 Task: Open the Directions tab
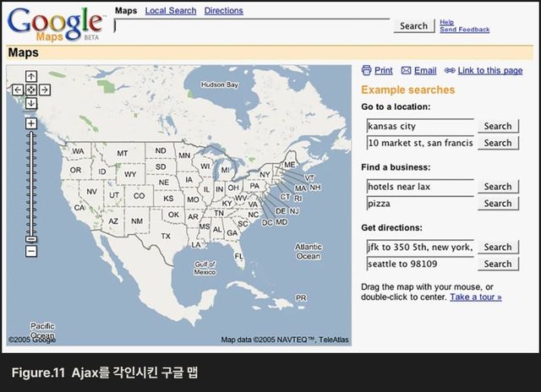(x=223, y=11)
